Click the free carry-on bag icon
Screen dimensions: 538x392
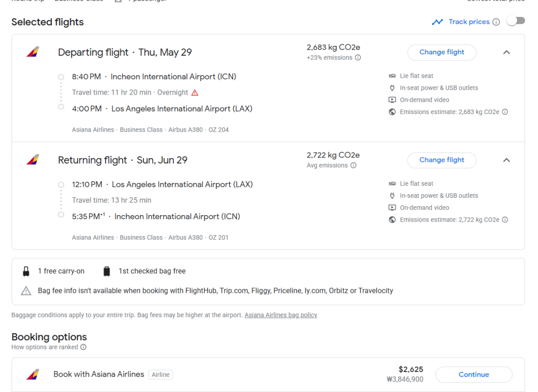point(26,271)
